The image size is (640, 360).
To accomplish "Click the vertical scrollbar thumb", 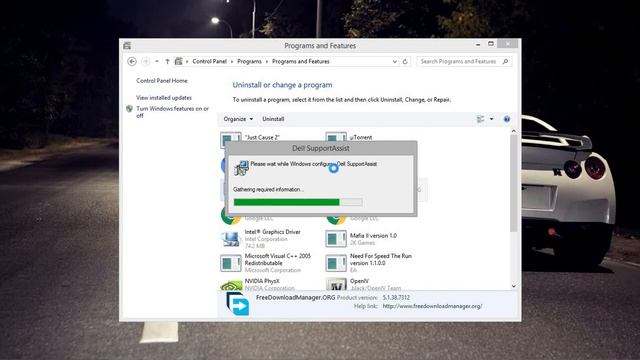I will (x=513, y=184).
